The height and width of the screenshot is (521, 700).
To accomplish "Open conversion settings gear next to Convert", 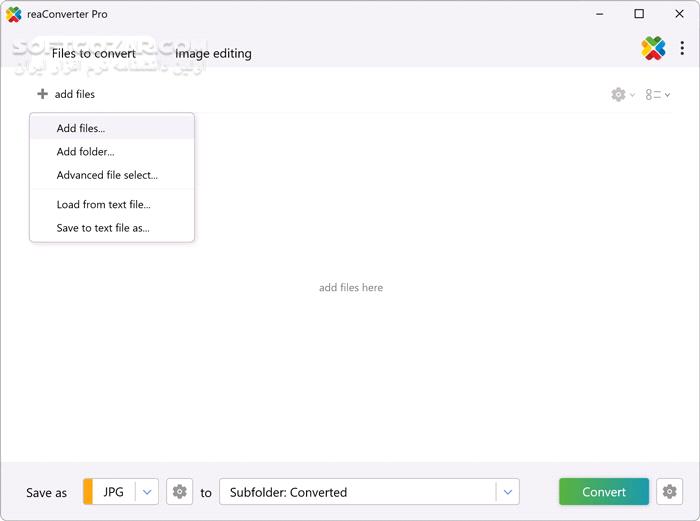I will [669, 492].
